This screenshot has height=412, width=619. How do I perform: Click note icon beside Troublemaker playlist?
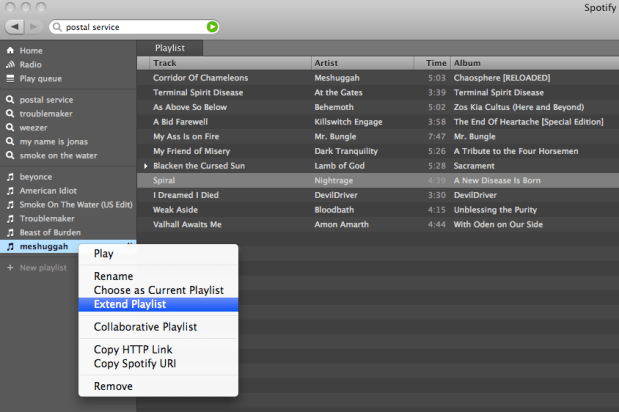pos(10,219)
